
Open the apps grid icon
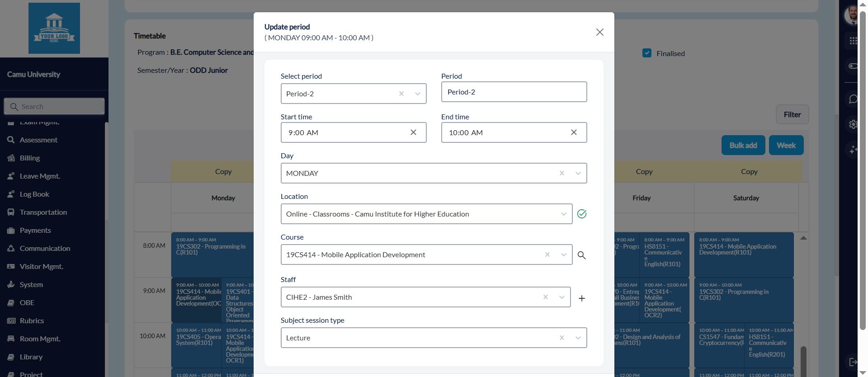pos(853,41)
